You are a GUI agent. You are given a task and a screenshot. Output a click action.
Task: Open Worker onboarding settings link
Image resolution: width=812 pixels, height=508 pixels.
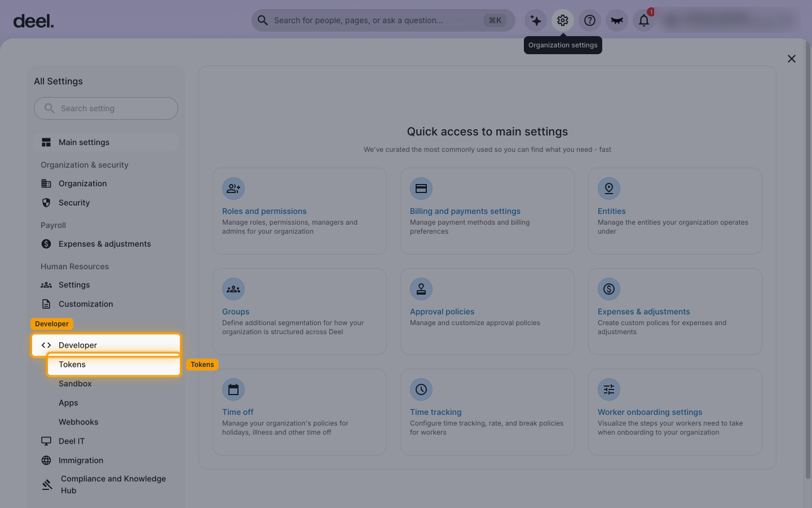pyautogui.click(x=650, y=412)
